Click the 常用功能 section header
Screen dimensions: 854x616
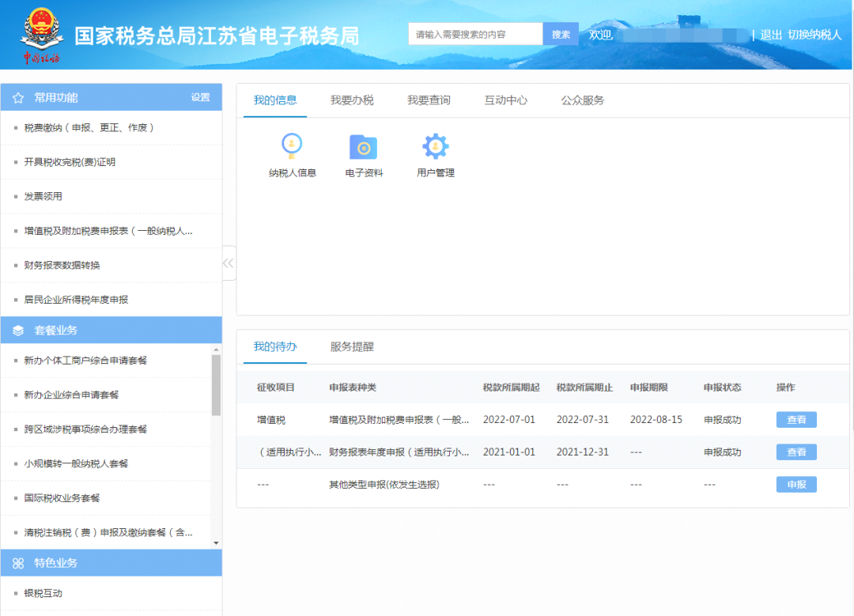(x=111, y=97)
